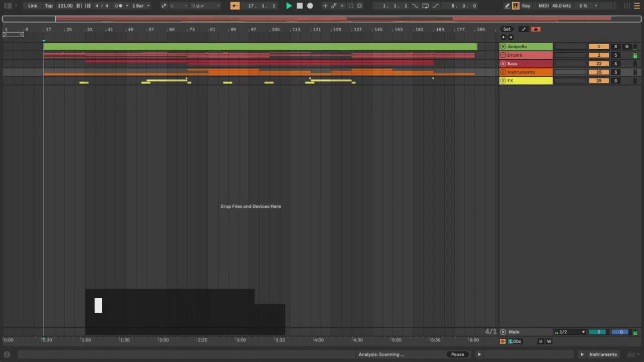644x362 pixels.
Task: Click the Link button
Action: point(33,6)
